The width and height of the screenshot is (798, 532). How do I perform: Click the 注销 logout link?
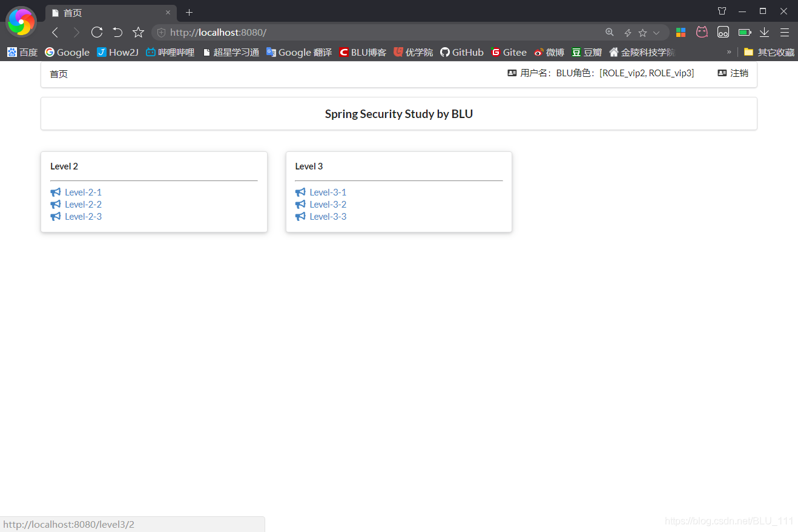point(738,73)
